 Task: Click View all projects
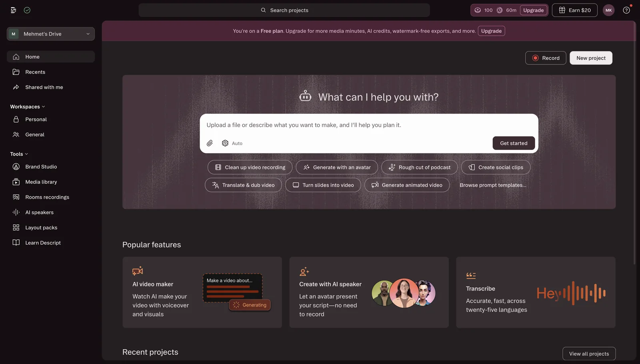click(589, 354)
